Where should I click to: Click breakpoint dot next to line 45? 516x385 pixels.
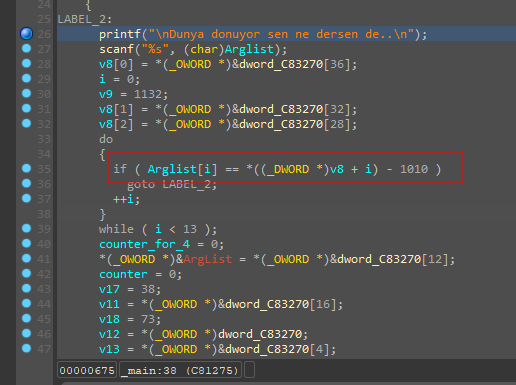26,318
